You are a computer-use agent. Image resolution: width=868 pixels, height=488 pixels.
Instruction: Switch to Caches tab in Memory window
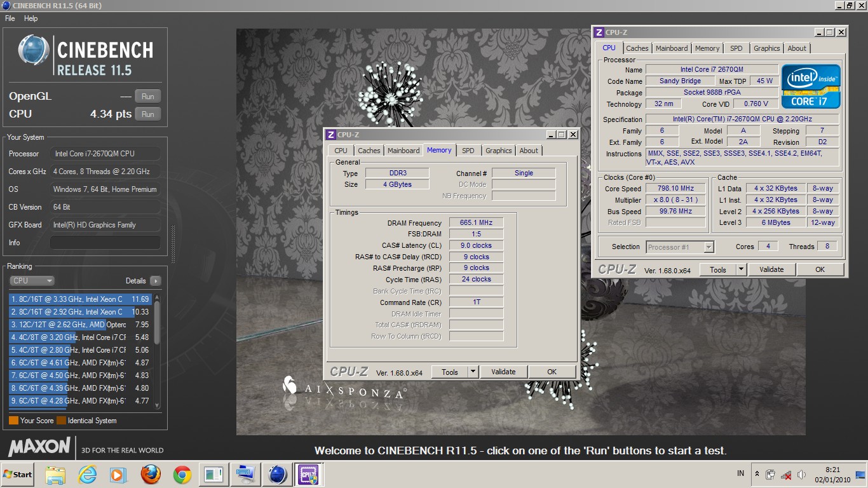click(369, 151)
